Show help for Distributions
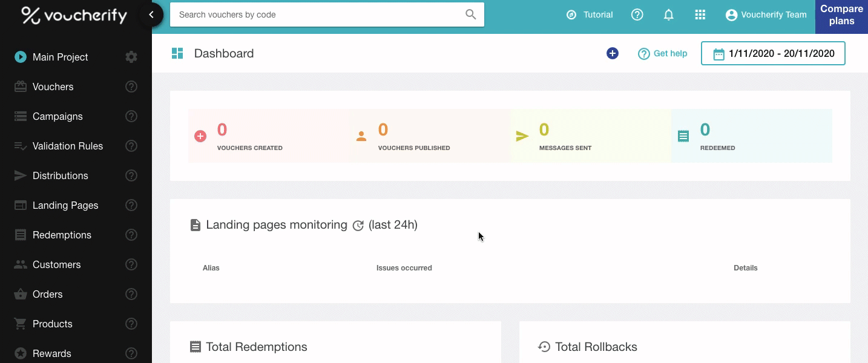The height and width of the screenshot is (363, 868). [x=131, y=175]
